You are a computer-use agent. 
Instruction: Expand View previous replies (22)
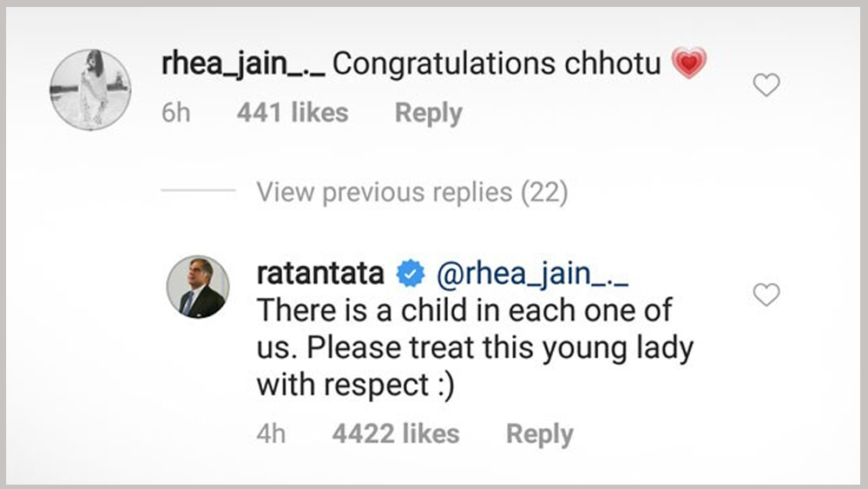coord(411,192)
